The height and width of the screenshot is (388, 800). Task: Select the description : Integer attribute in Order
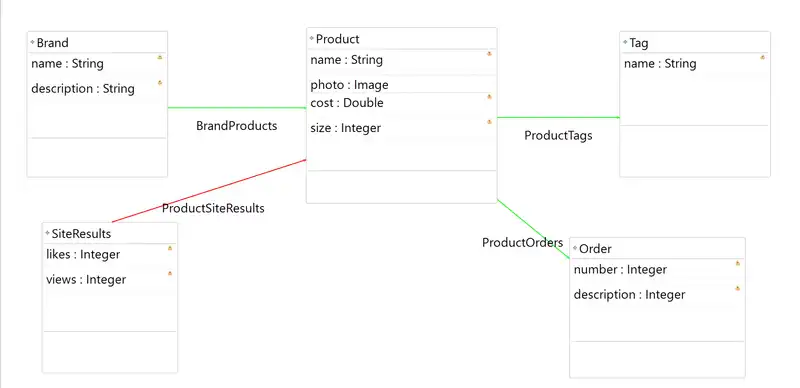[x=629, y=295]
